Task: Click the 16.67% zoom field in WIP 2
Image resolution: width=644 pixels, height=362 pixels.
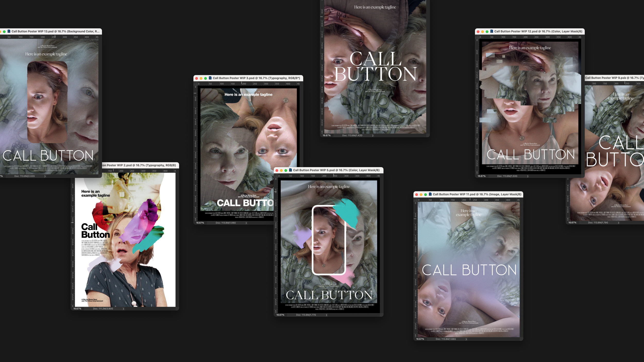Action: [77, 308]
